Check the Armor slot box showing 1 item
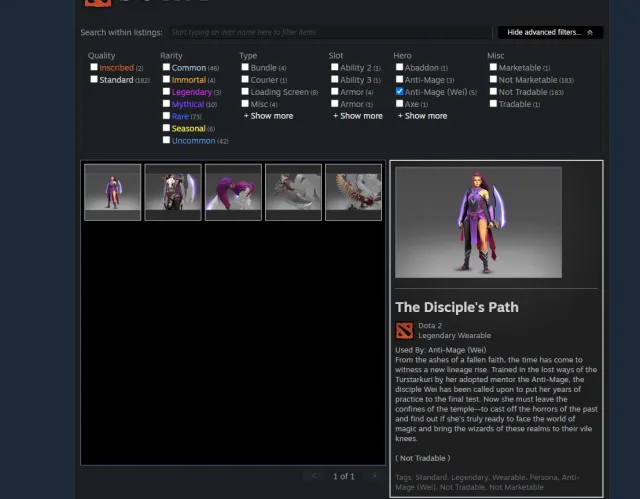This screenshot has height=499, width=640. (x=335, y=104)
